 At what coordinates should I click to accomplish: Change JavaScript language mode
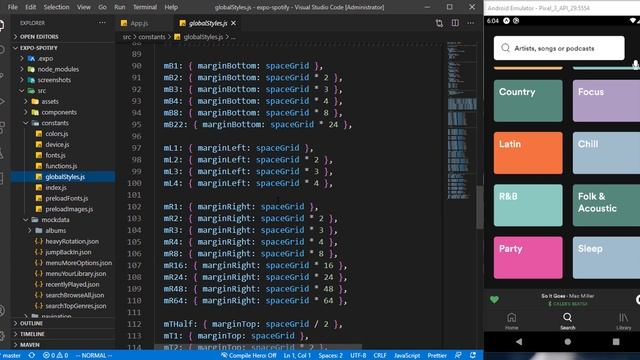coord(407,356)
